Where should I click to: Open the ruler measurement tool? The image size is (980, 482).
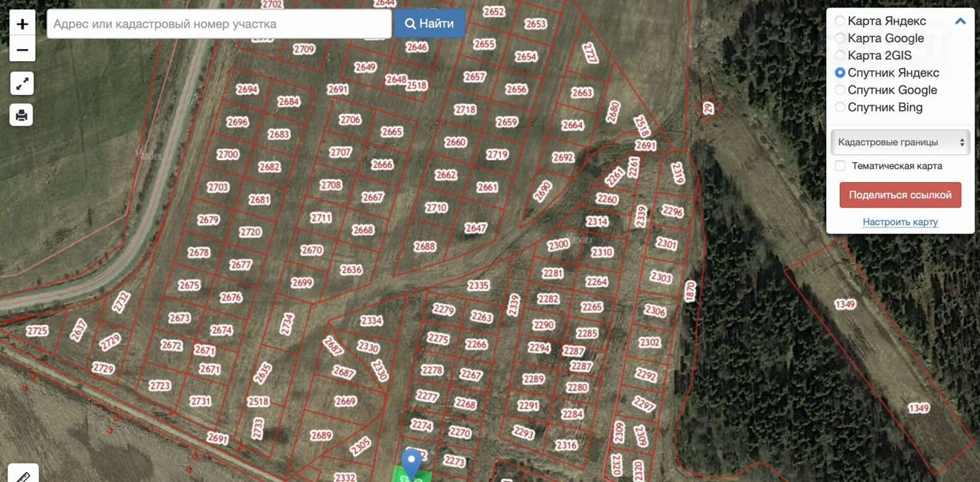tap(22, 475)
